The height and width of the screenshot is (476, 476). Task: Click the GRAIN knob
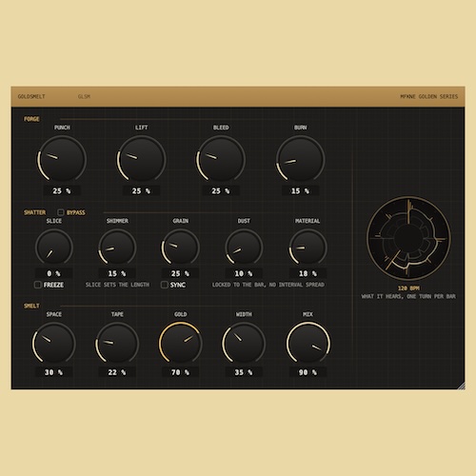tap(181, 248)
